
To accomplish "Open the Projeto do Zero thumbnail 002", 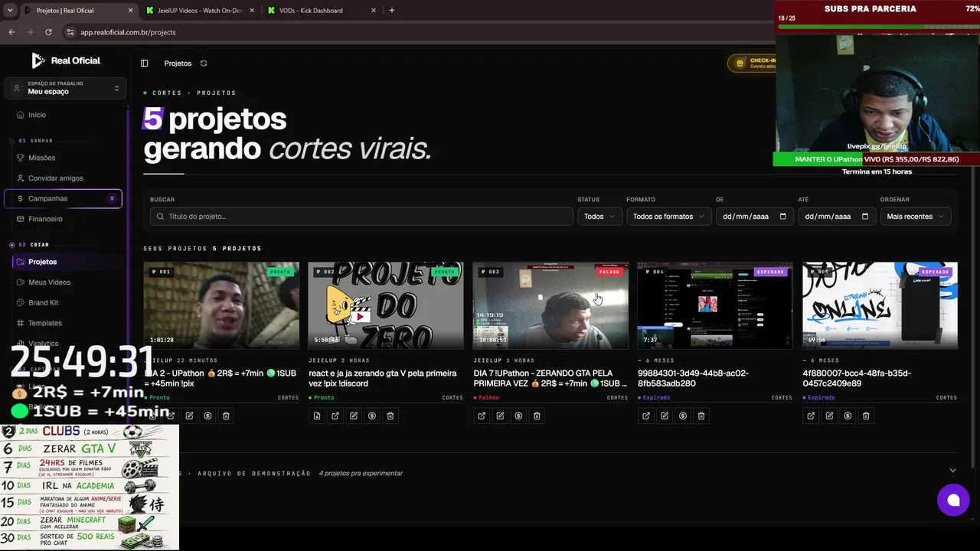I will 386,305.
